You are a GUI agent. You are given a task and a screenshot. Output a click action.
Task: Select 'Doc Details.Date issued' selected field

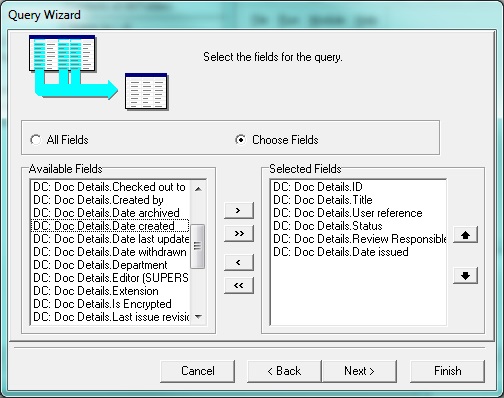click(x=358, y=252)
